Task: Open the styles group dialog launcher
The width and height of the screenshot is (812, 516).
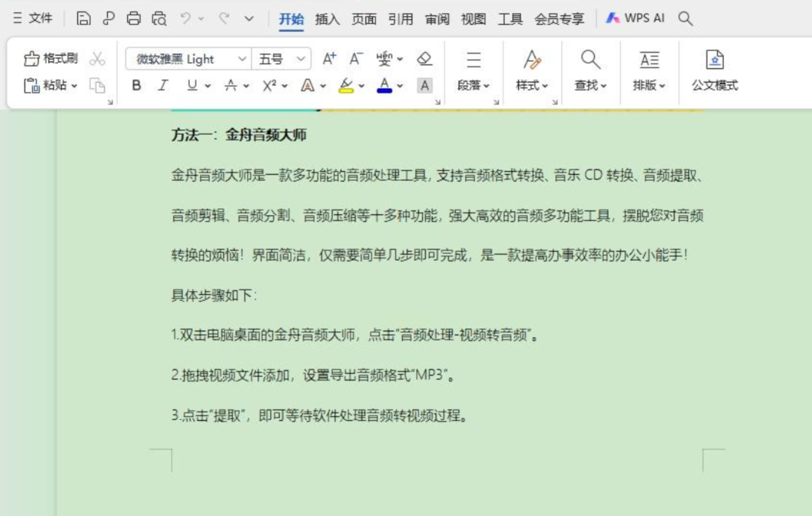Action: click(x=555, y=101)
